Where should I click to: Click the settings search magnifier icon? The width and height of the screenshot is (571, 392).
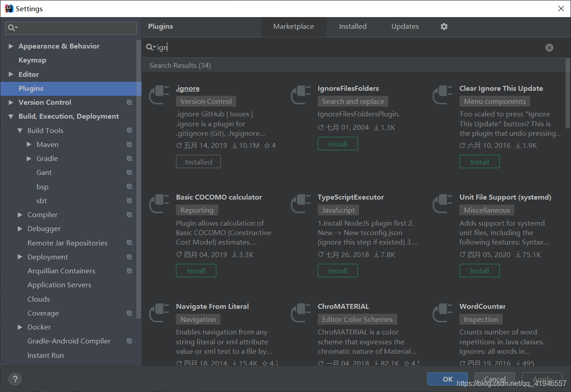[13, 28]
